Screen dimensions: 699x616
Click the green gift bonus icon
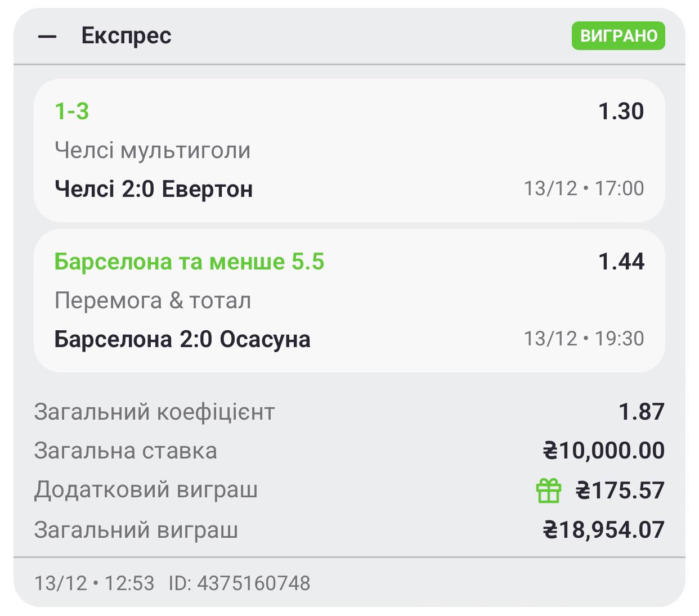[x=548, y=491]
